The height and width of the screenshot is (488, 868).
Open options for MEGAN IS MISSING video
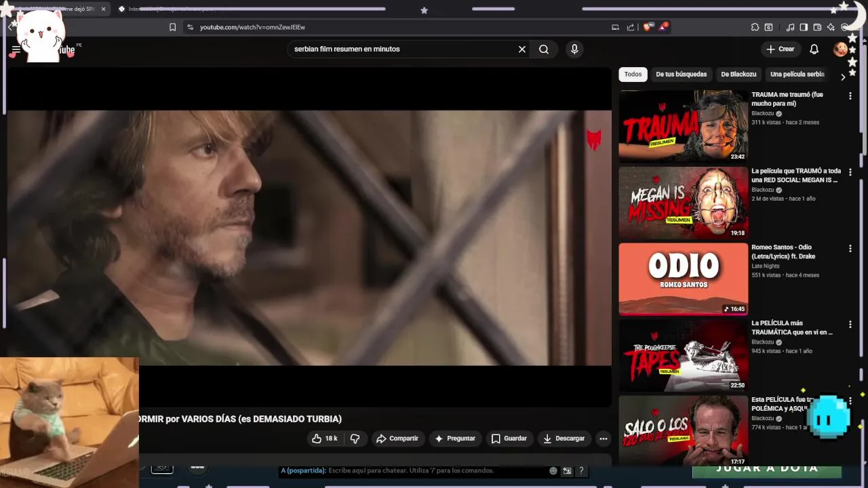pos(850,172)
